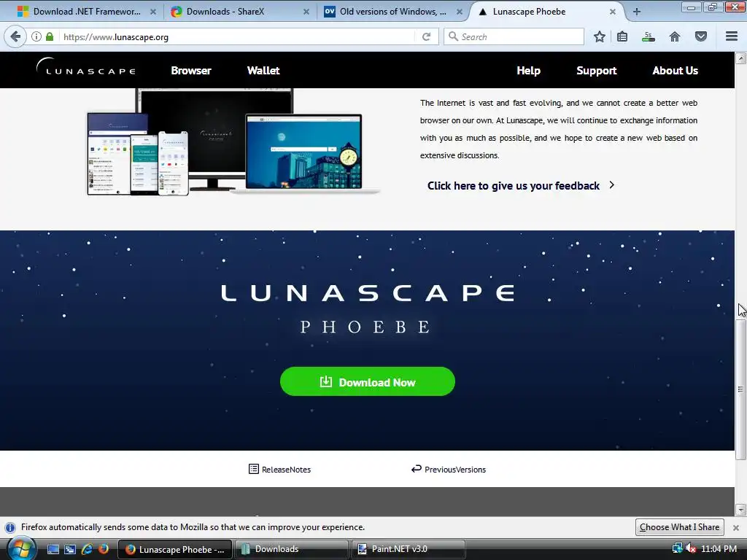Bookmark this page with the star icon

pyautogui.click(x=600, y=36)
